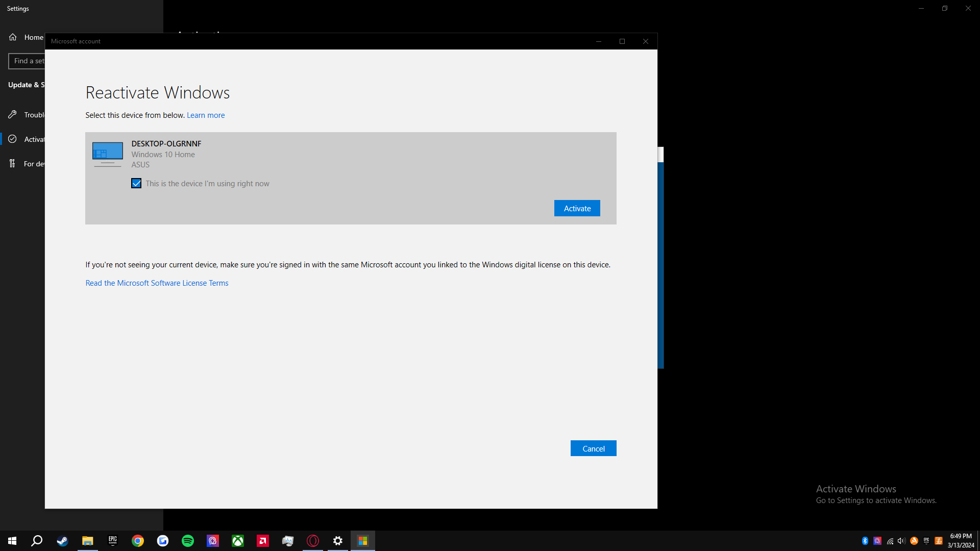
Task: Open the "Learn more" link
Action: pyautogui.click(x=205, y=115)
